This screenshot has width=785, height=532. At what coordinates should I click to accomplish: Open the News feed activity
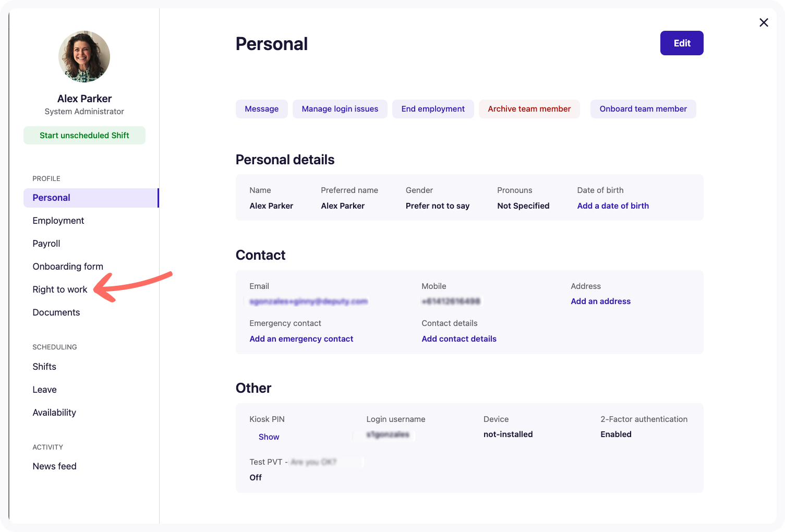[54, 466]
